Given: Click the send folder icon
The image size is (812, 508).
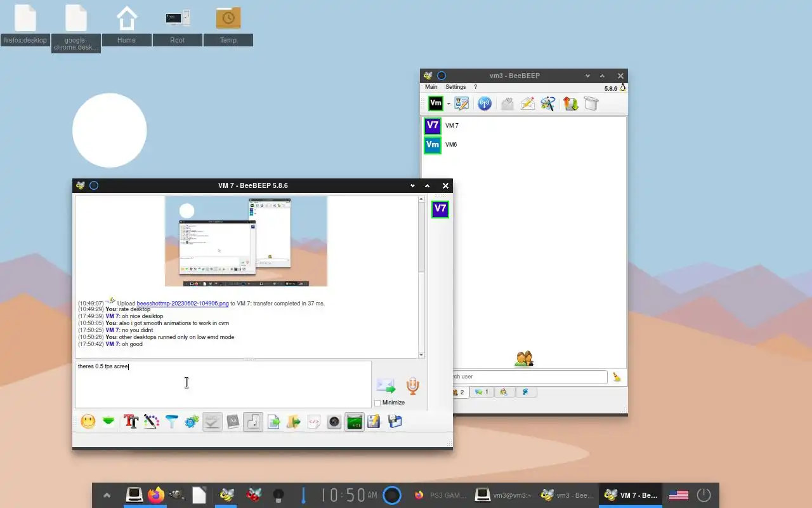Looking at the screenshot, I should [x=293, y=422].
